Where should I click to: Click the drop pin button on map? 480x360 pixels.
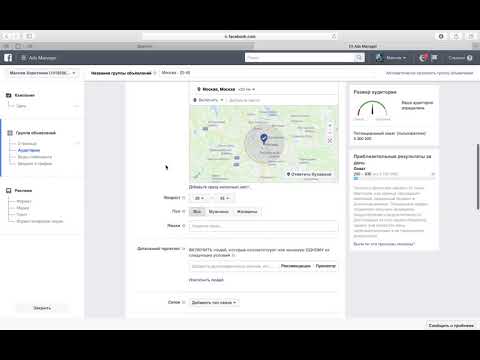(x=309, y=174)
